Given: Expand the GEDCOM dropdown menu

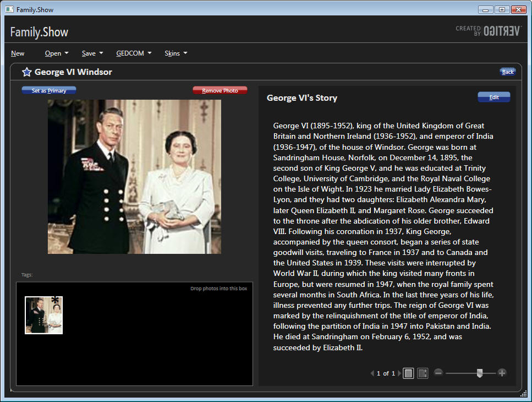Looking at the screenshot, I should [134, 53].
